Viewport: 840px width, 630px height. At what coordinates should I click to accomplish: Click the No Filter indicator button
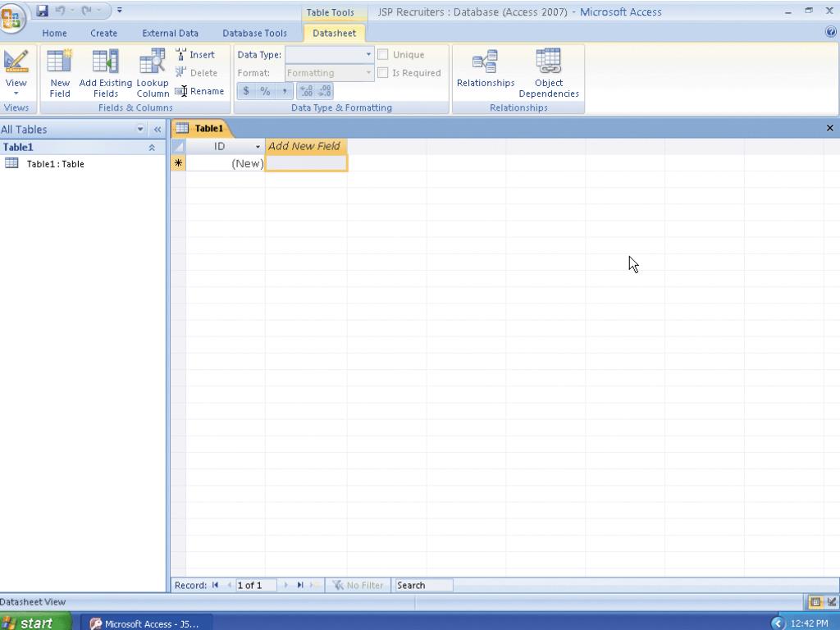click(358, 586)
